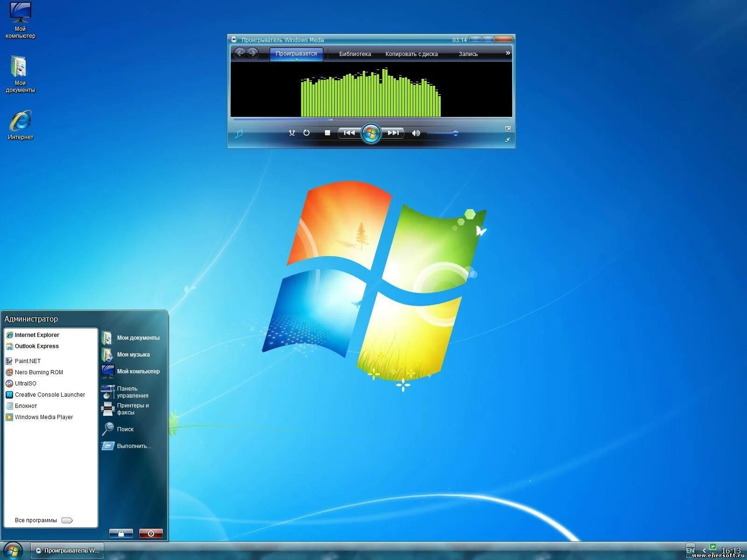Screen dimensions: 747x560
Task: Click the Start orb on the taskbar
Action: 13,551
